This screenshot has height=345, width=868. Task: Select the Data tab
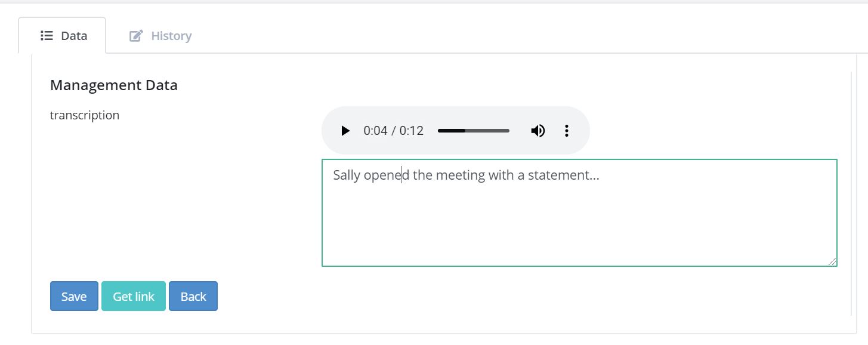click(62, 35)
